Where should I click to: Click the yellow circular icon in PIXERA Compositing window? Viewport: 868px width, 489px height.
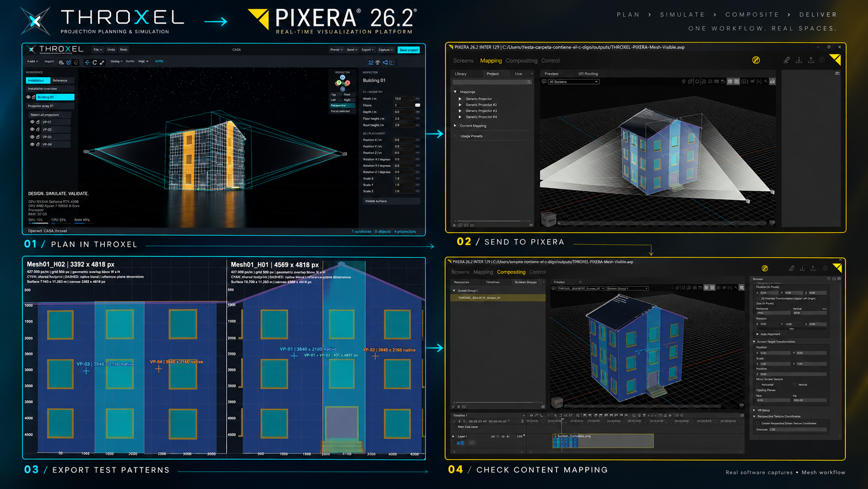[765, 268]
